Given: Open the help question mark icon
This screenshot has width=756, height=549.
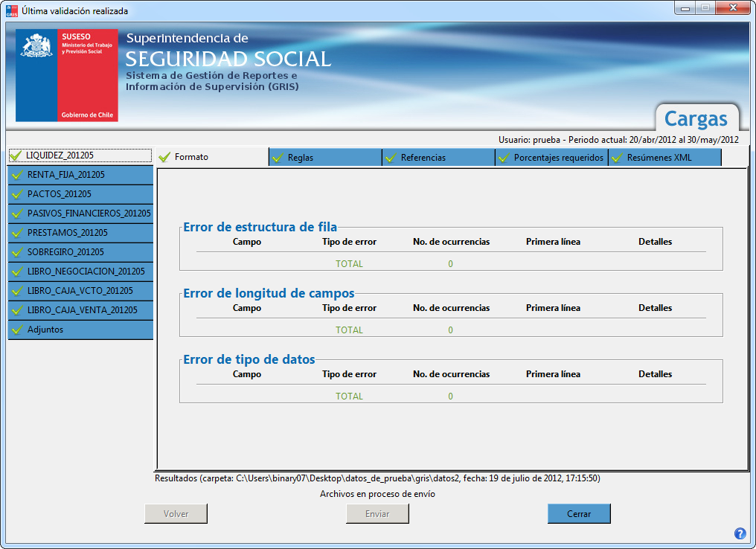Looking at the screenshot, I should click(740, 533).
